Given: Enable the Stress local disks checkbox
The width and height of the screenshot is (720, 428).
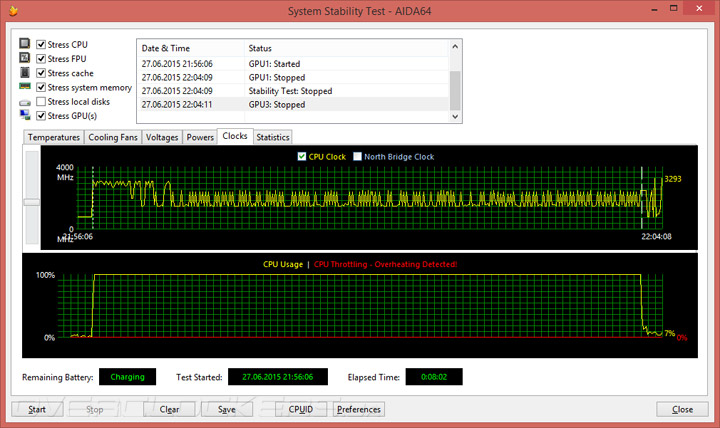Looking at the screenshot, I should pyautogui.click(x=41, y=101).
